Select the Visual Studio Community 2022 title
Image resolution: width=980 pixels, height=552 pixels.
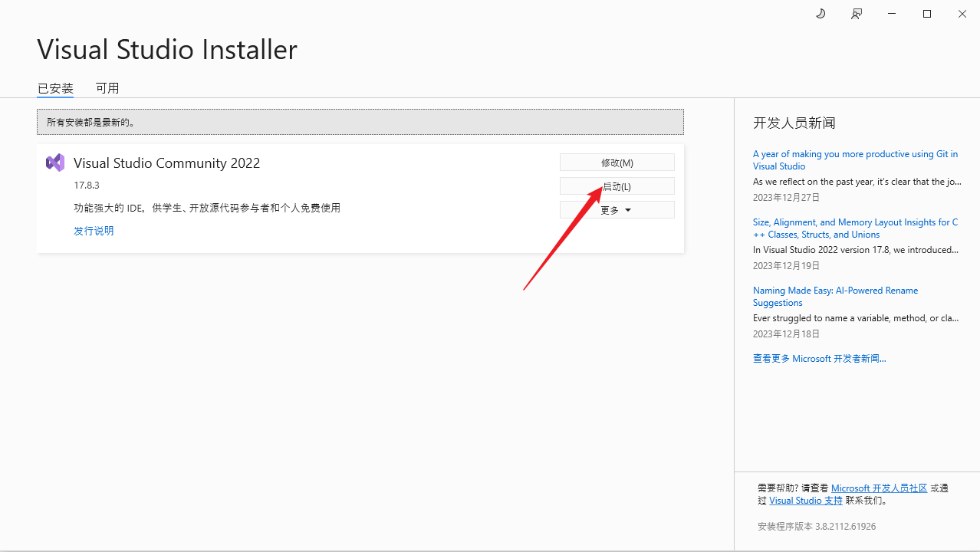tap(166, 163)
